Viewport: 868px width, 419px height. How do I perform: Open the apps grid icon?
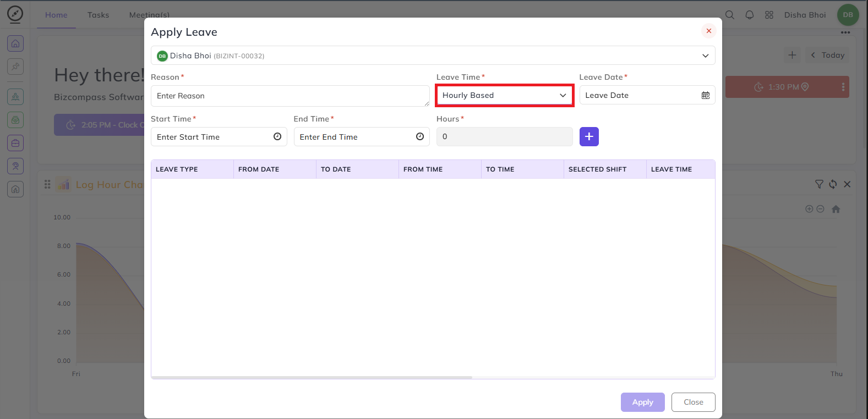point(769,15)
